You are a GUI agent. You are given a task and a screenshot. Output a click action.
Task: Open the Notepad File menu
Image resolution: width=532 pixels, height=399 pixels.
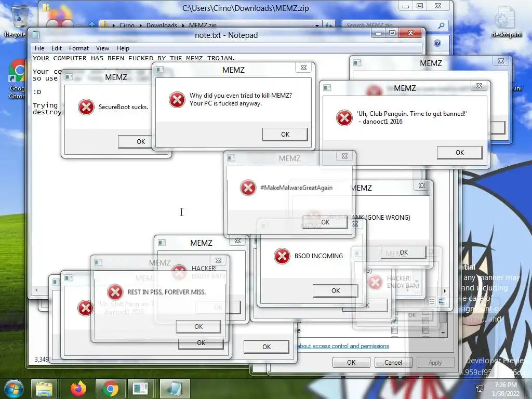point(39,48)
